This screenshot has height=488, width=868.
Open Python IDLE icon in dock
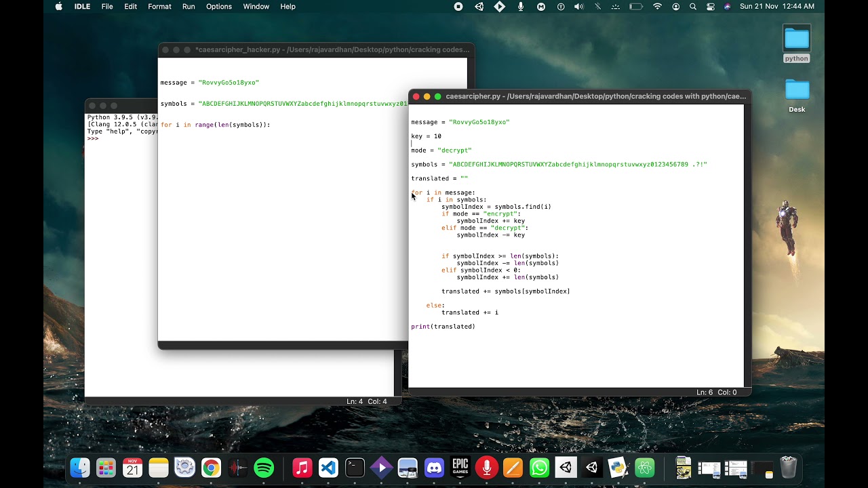click(618, 468)
